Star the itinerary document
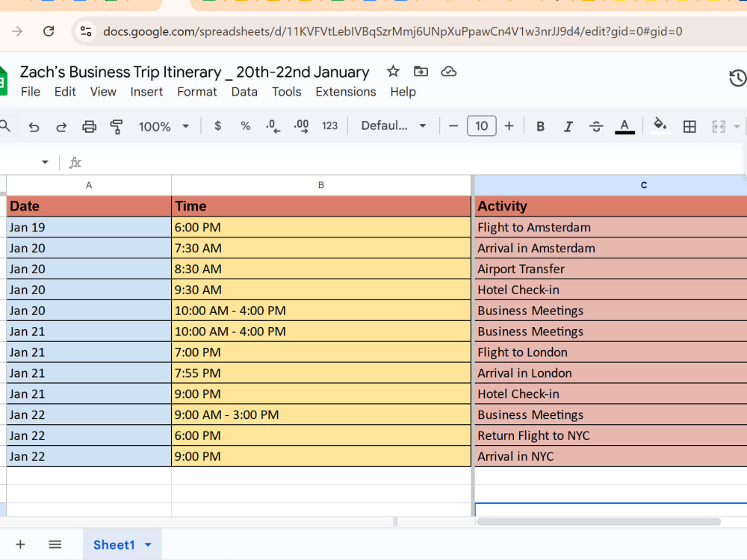The image size is (747, 560). (x=393, y=72)
